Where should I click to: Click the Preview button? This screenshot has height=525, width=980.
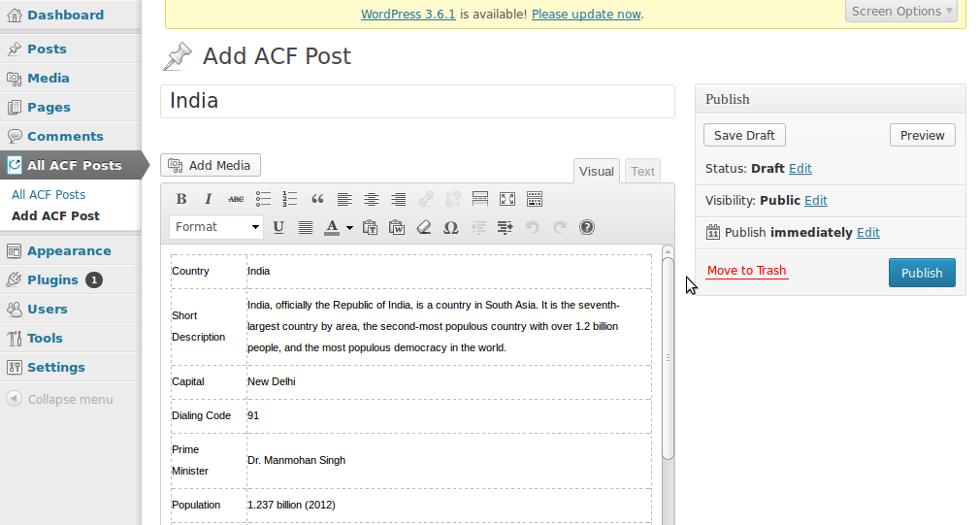click(x=923, y=135)
